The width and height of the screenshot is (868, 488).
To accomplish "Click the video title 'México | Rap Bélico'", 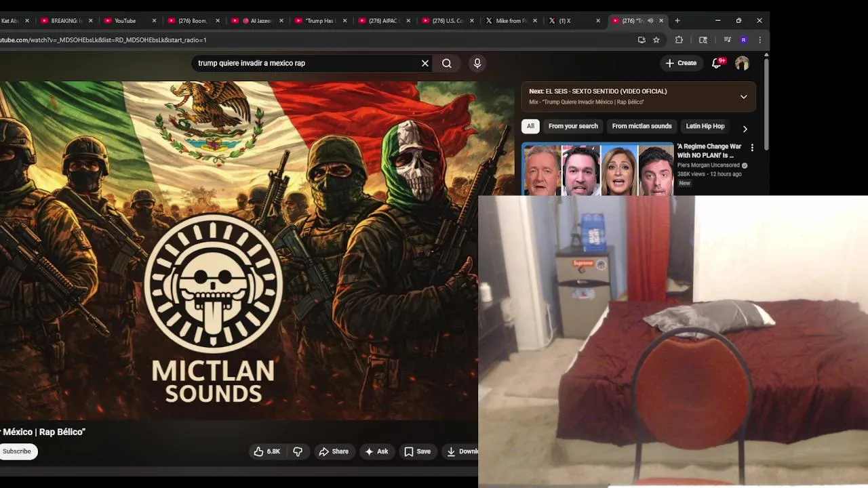I will 43,432.
